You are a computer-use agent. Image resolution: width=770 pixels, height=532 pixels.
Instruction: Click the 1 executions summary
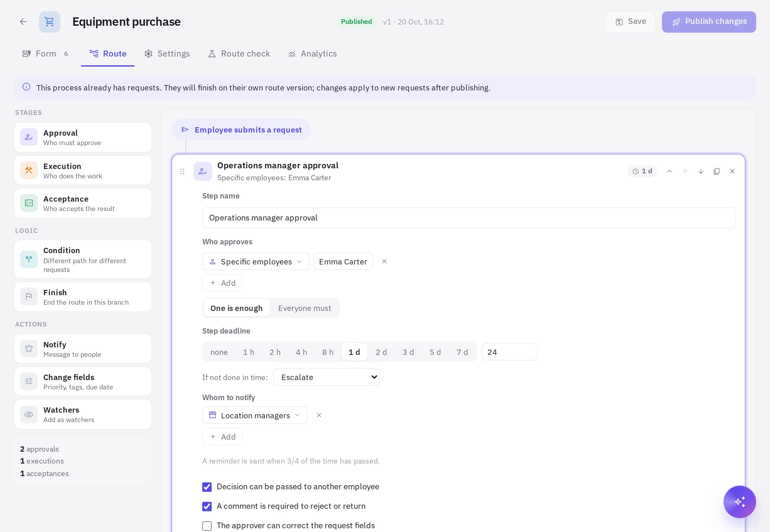coord(42,461)
